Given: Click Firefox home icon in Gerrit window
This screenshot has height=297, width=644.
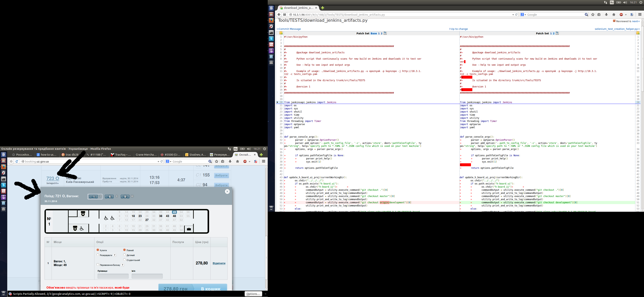Looking at the screenshot, I should pyautogui.click(x=613, y=15).
